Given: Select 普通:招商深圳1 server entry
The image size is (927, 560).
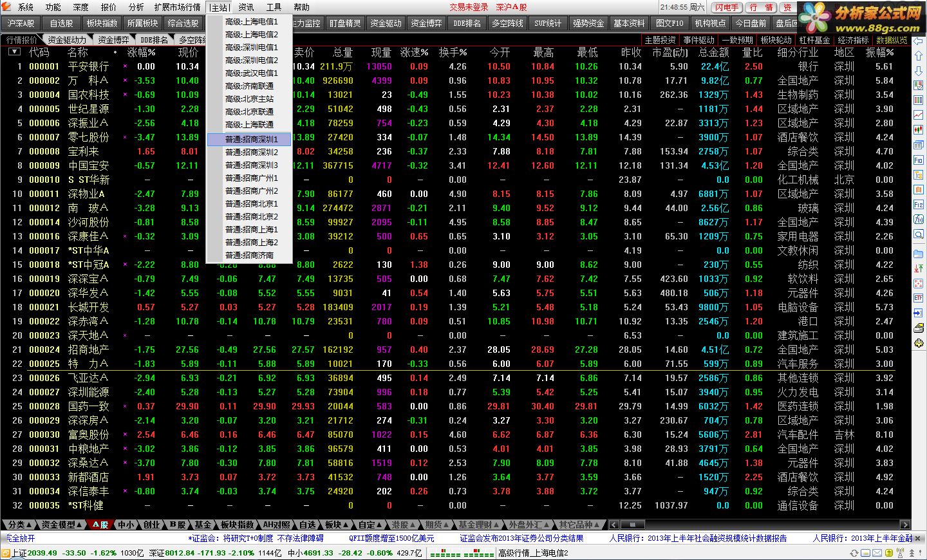Looking at the screenshot, I should [x=250, y=139].
